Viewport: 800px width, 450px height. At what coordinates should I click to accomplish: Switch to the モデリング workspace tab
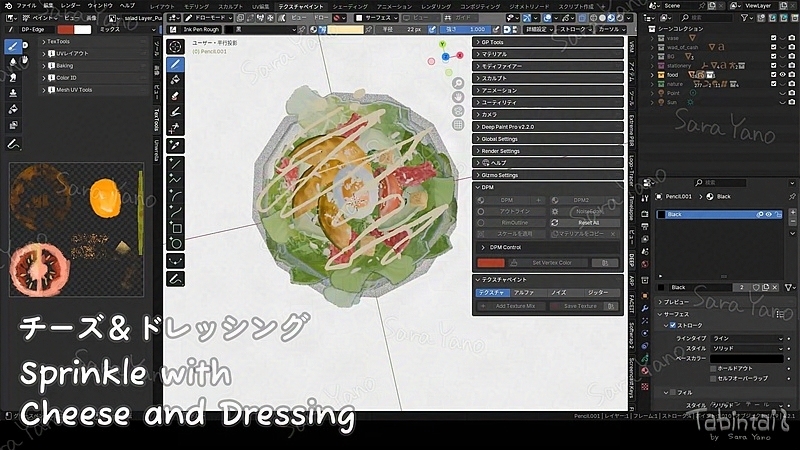click(196, 6)
